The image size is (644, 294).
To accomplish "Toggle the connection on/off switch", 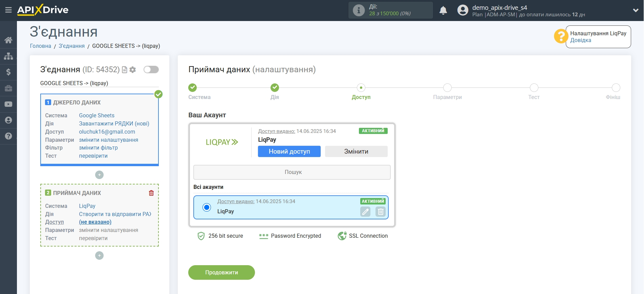I will coord(151,70).
